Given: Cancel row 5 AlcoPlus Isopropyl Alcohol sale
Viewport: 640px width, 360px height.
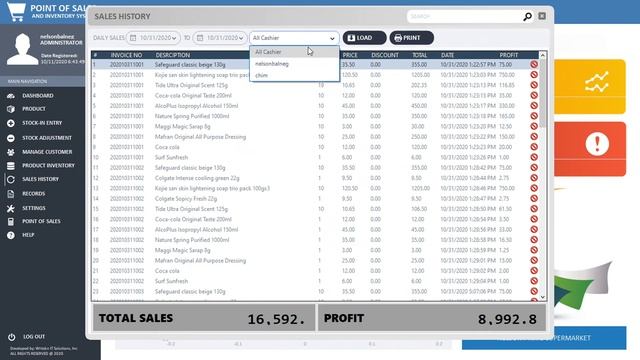Looking at the screenshot, I should 534,106.
